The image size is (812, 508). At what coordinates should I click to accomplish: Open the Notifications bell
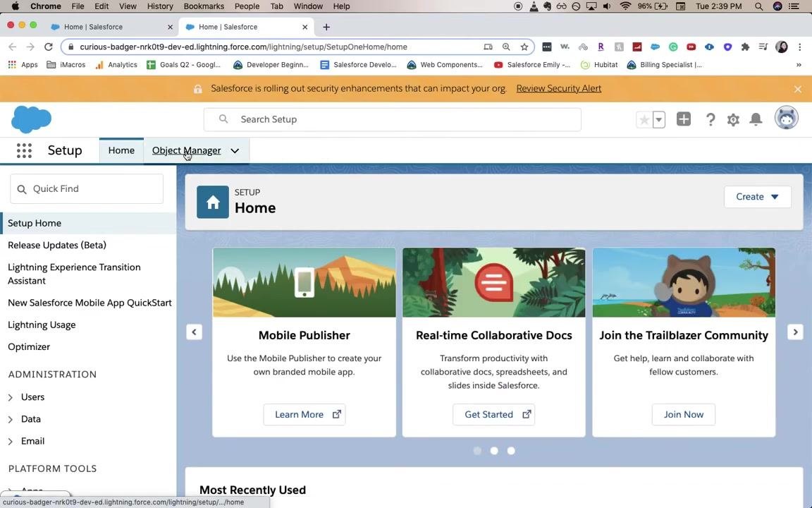[756, 119]
